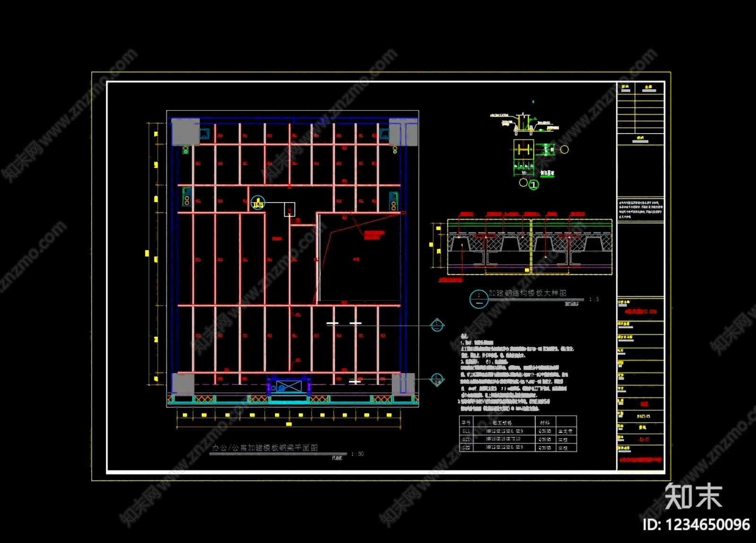Click the lower cyan section marker right of plan
Image resolution: width=756 pixels, height=543 pixels.
click(x=437, y=379)
